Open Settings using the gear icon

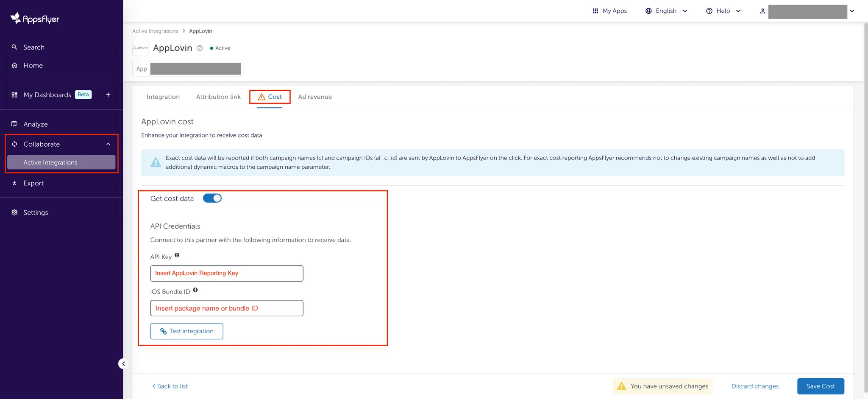[x=14, y=212]
